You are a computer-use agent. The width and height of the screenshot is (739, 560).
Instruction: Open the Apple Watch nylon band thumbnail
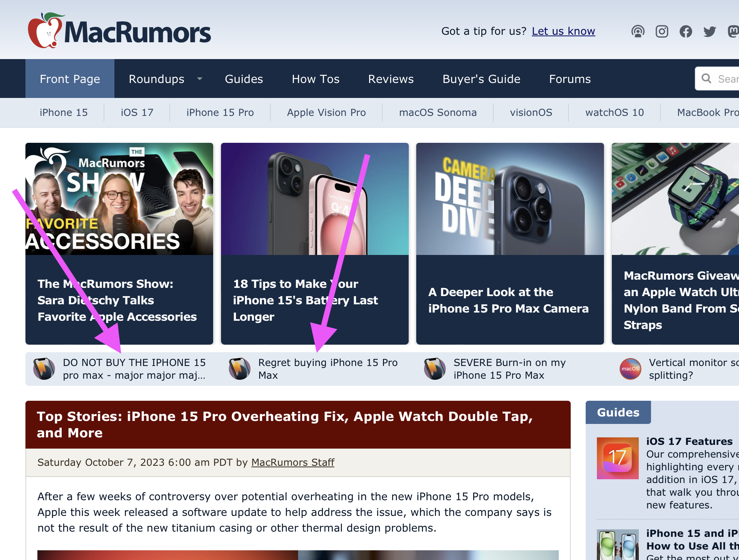point(675,199)
